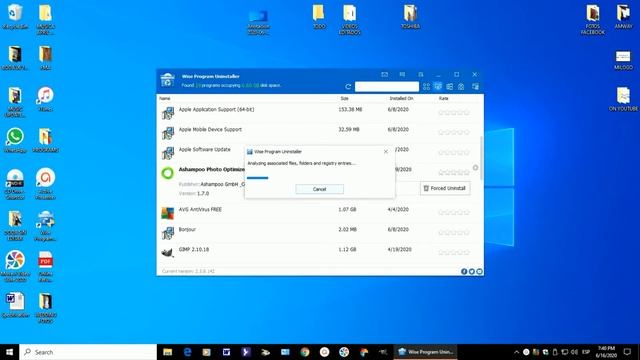
Task: Click the highlighted second view-mode icon
Action: [x=438, y=86]
